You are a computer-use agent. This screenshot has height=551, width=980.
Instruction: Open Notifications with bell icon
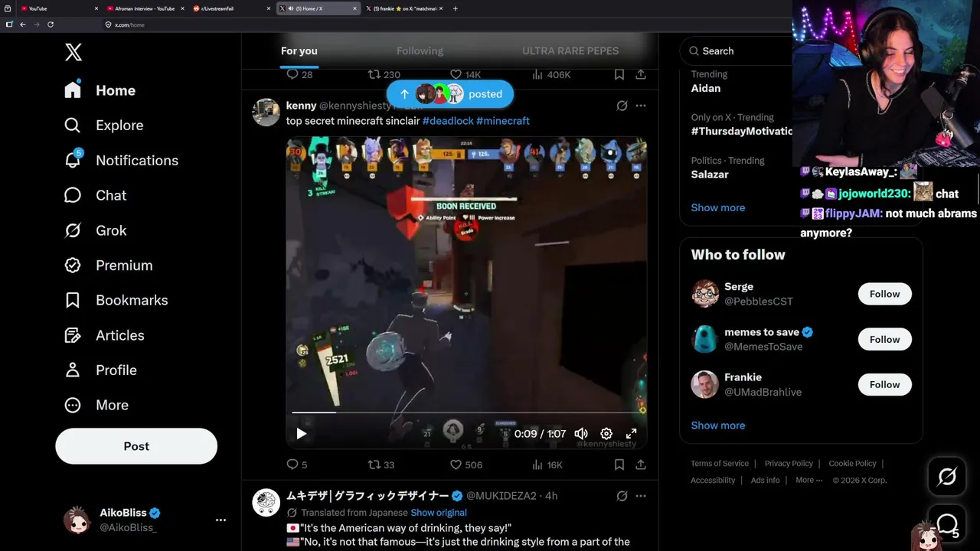coord(121,160)
